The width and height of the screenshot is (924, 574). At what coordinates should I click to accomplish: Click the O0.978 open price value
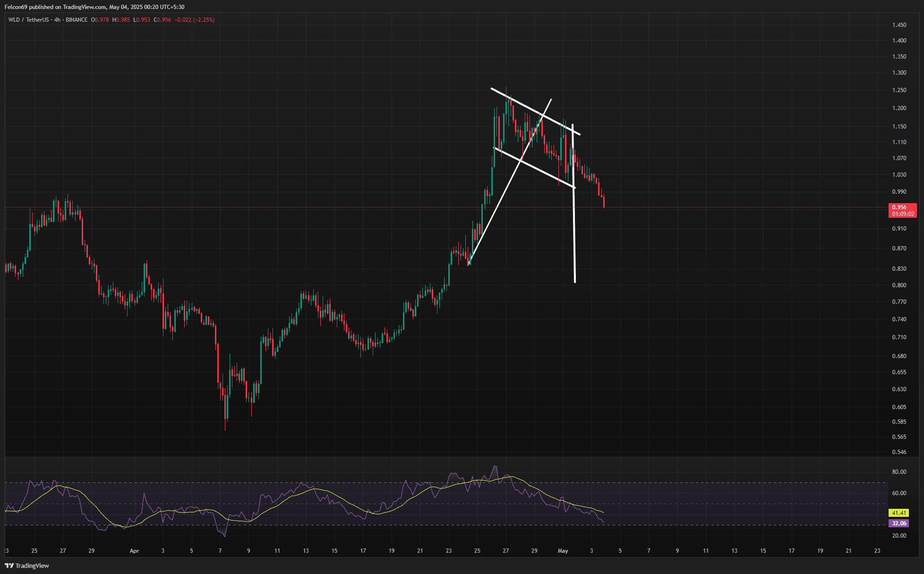100,20
